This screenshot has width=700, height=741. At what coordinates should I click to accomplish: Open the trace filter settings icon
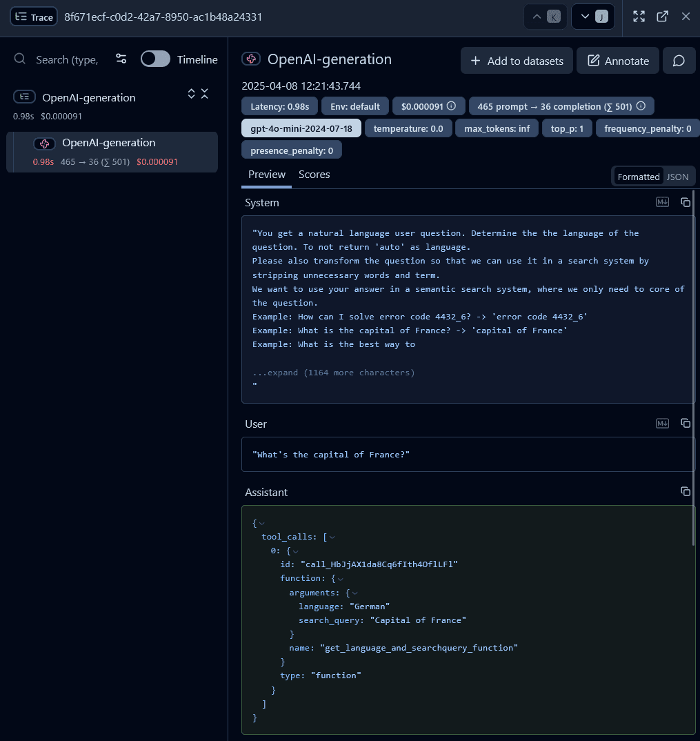pos(121,59)
